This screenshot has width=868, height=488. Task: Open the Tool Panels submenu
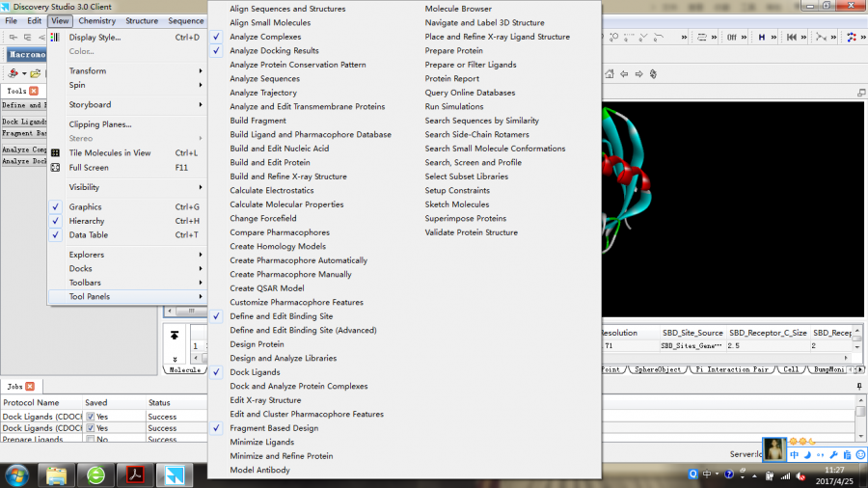[x=128, y=297]
